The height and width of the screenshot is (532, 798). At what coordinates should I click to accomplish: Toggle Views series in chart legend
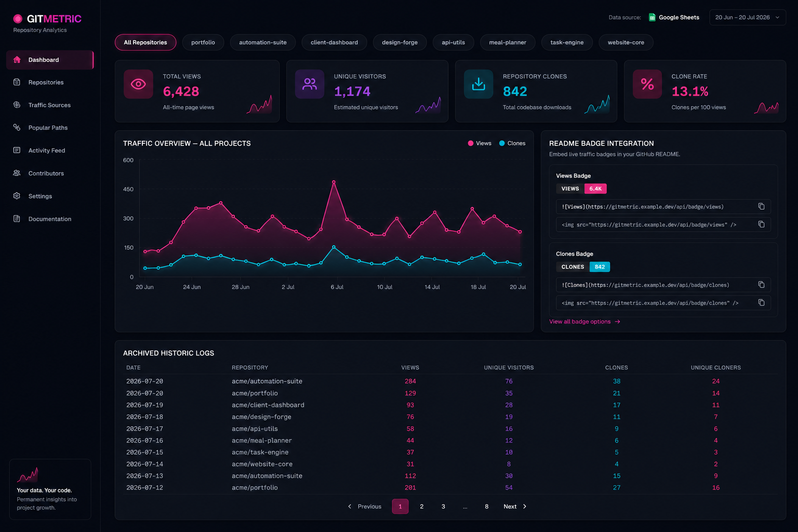click(x=480, y=143)
